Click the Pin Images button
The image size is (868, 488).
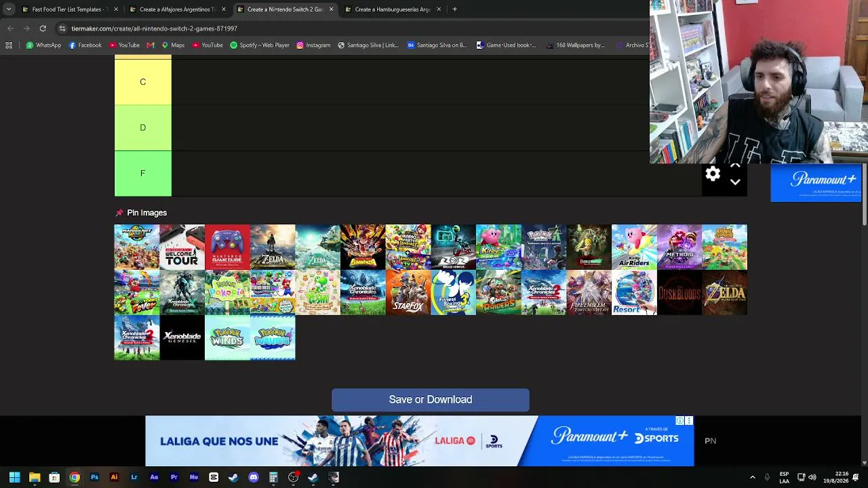(x=141, y=213)
